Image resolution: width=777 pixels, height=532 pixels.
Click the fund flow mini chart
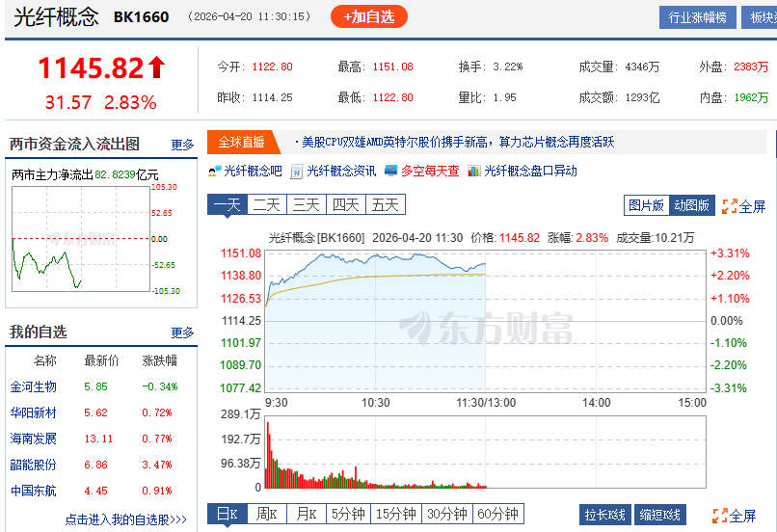tap(81, 239)
